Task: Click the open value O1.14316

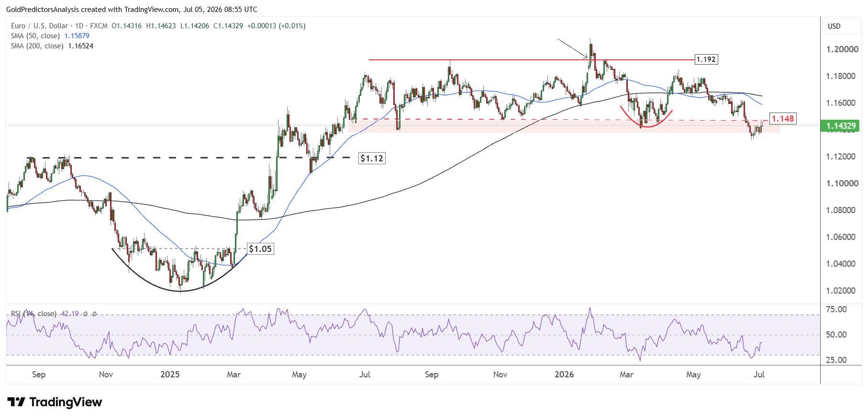Action: [126, 26]
